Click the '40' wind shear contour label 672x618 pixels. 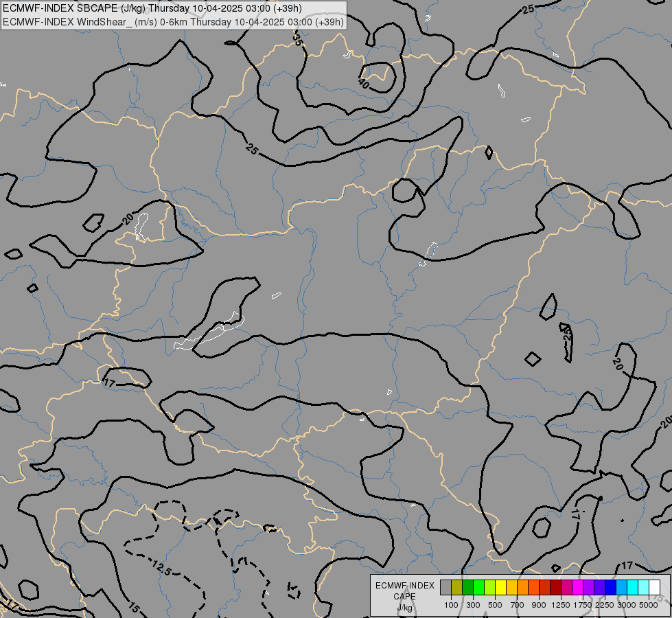pyautogui.click(x=363, y=84)
